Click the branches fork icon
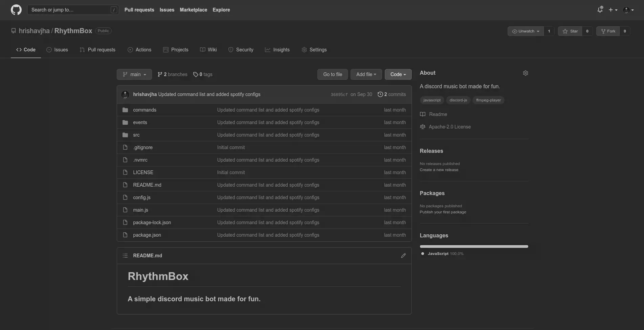The image size is (644, 330). (160, 74)
